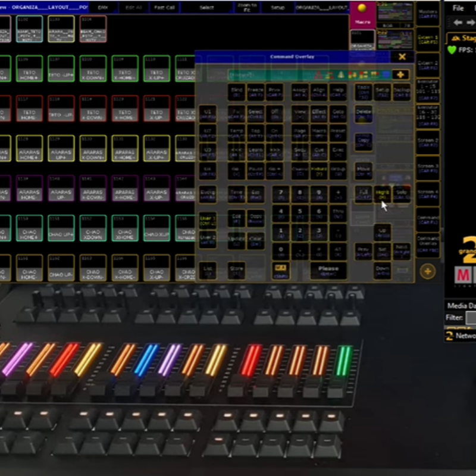Click the round plus icon at bottom right
The image size is (476, 476).
tap(427, 271)
